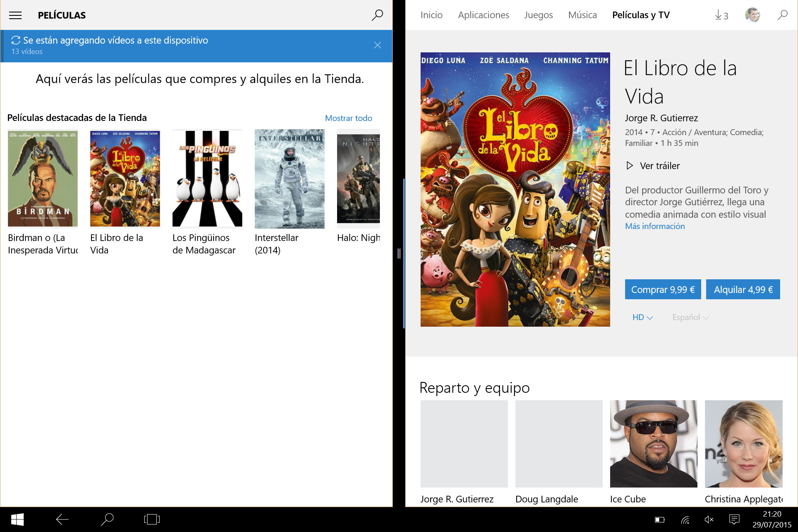Open the Interstellar movie thumbnail

click(289, 179)
